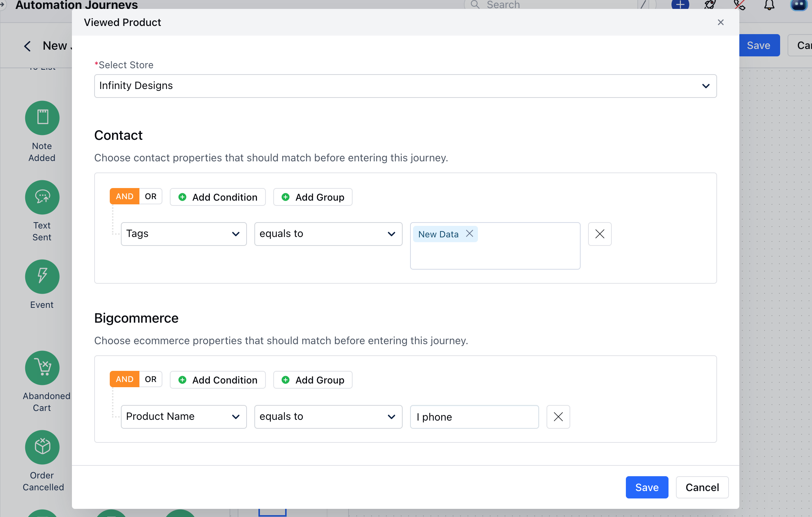
Task: Open the Product Name property dropdown
Action: point(184,417)
